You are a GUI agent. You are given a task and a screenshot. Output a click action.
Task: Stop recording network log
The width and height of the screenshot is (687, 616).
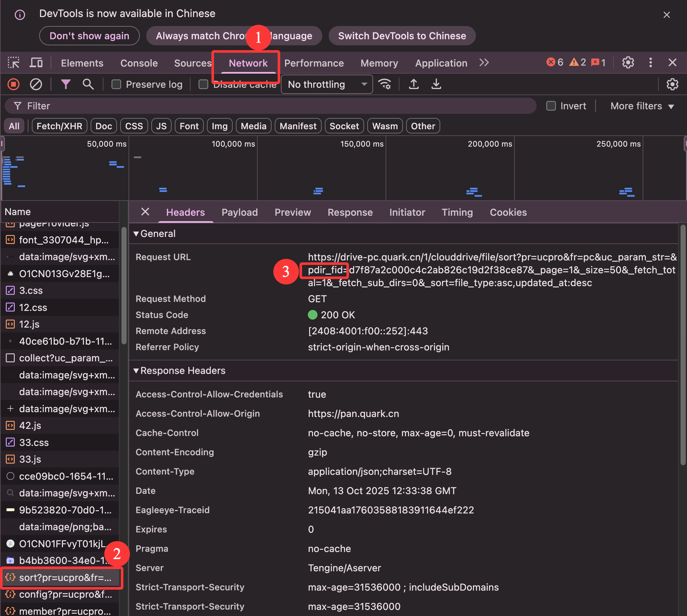(13, 84)
